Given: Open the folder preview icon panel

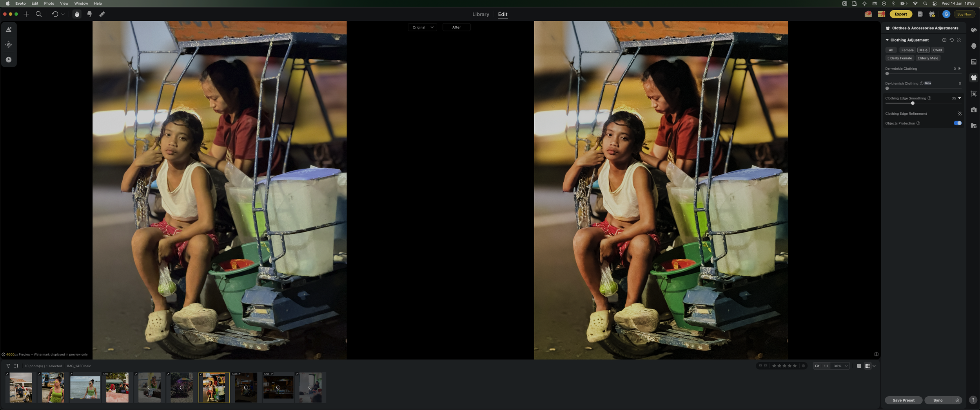Looking at the screenshot, I should 974,126.
